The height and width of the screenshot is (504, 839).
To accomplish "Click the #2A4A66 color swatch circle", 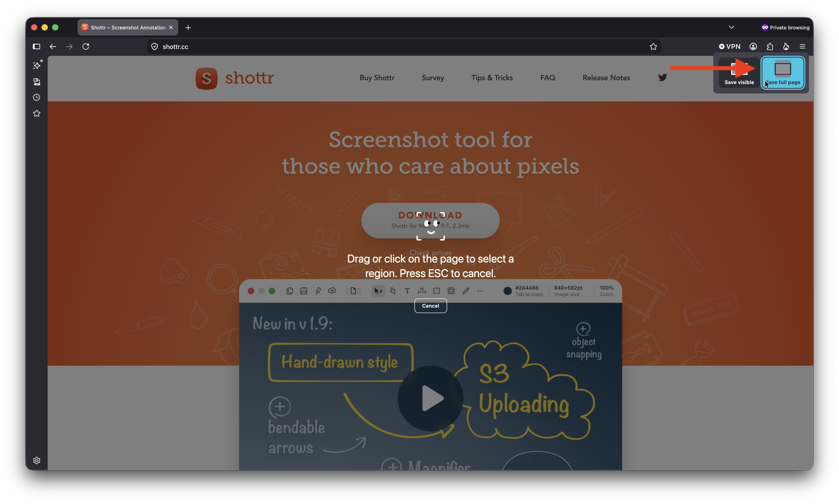I will pyautogui.click(x=507, y=291).
